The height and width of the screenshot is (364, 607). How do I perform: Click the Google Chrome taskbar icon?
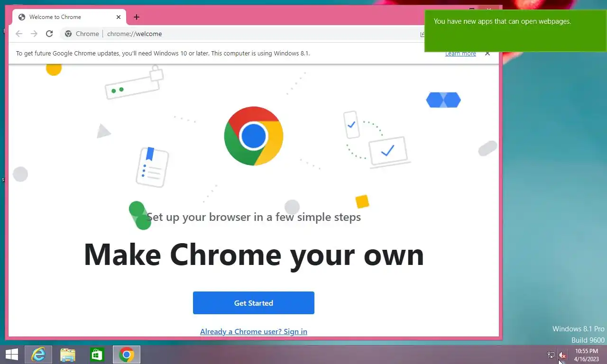[x=127, y=355]
